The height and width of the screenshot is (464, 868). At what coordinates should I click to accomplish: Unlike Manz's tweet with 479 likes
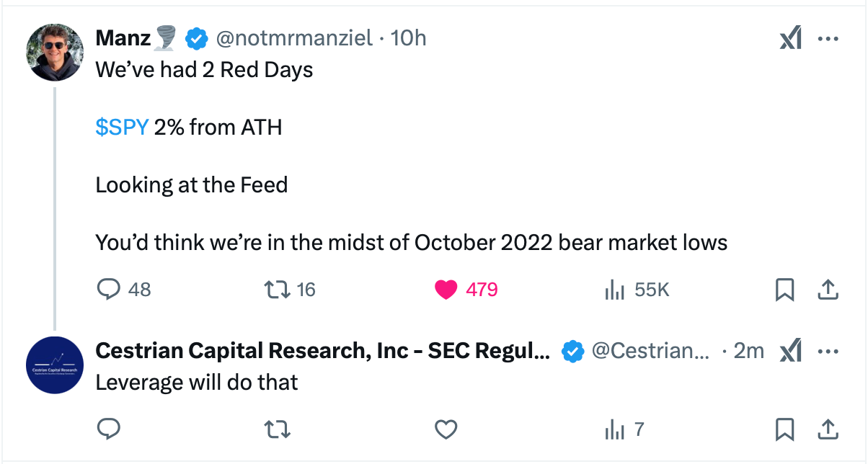click(x=447, y=290)
